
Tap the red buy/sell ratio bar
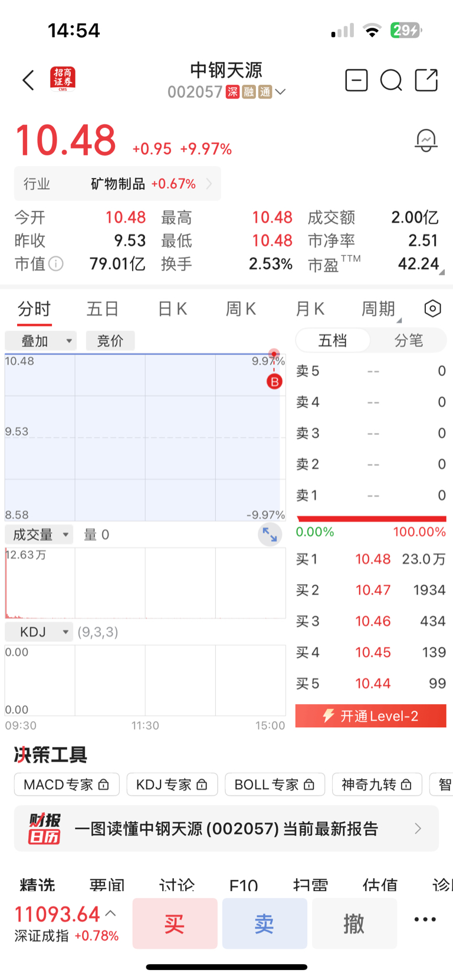[372, 519]
